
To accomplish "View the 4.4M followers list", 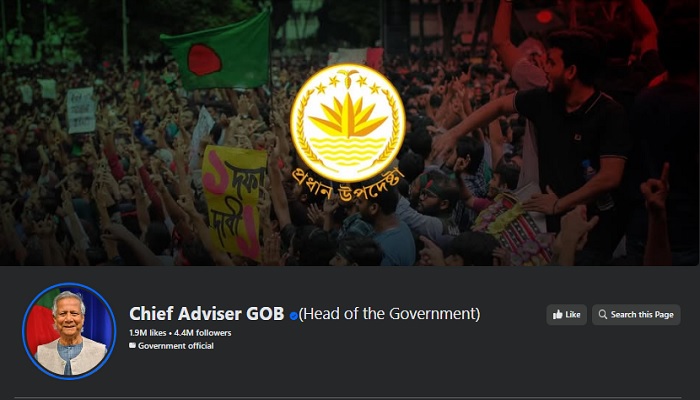I will point(203,333).
